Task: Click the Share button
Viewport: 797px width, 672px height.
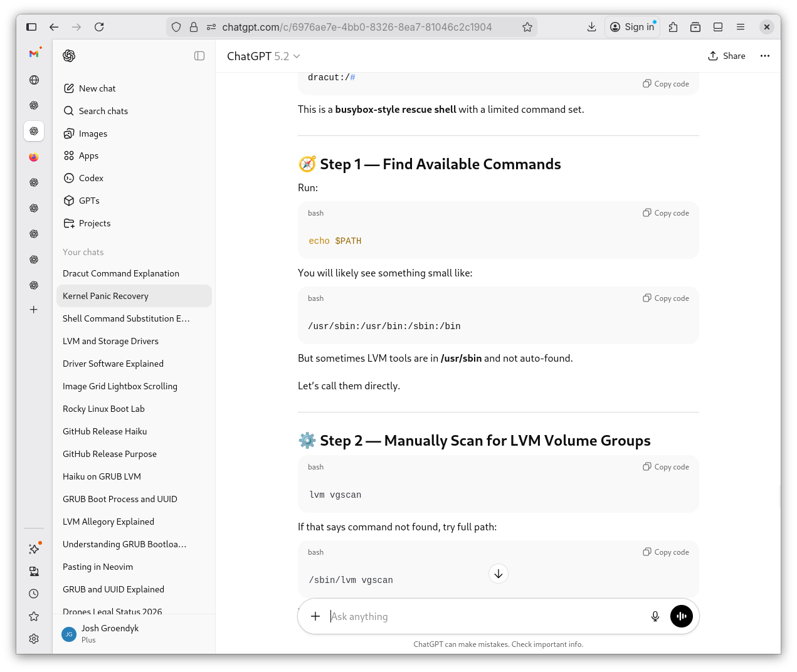Action: coord(726,56)
